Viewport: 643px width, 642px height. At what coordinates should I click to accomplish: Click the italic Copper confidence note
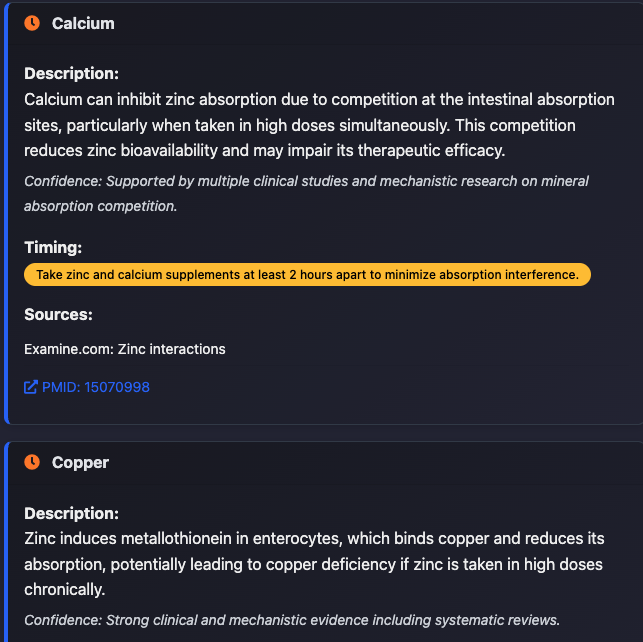tap(292, 620)
